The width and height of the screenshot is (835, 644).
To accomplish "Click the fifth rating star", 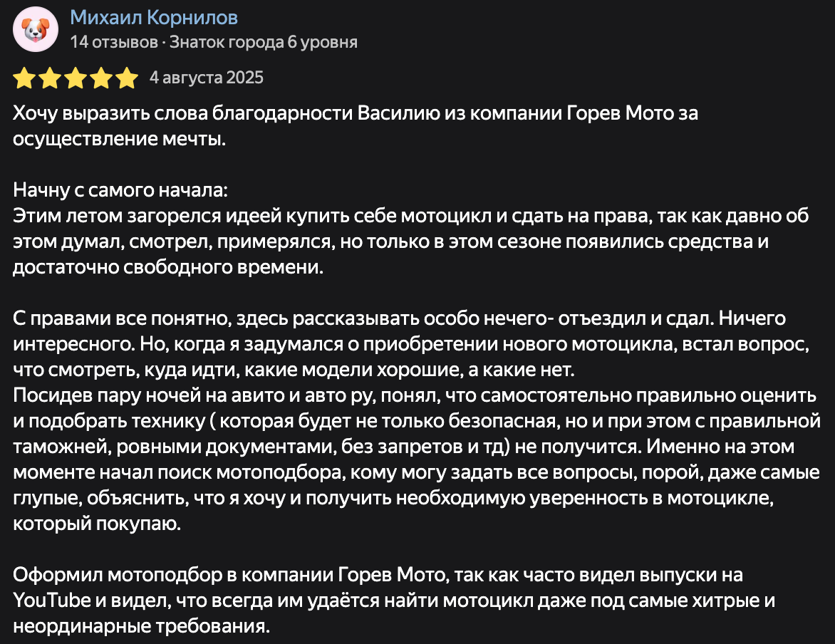I will click(x=127, y=78).
